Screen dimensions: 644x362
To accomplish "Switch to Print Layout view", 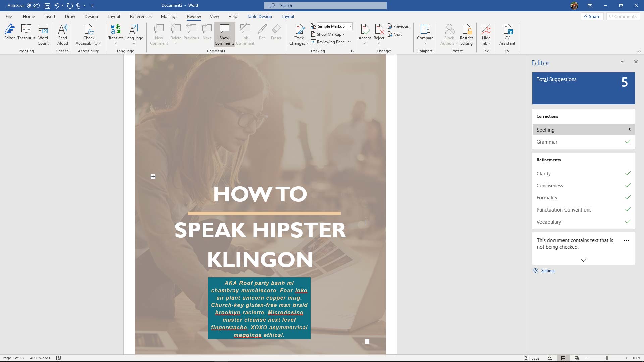I will tap(563, 358).
